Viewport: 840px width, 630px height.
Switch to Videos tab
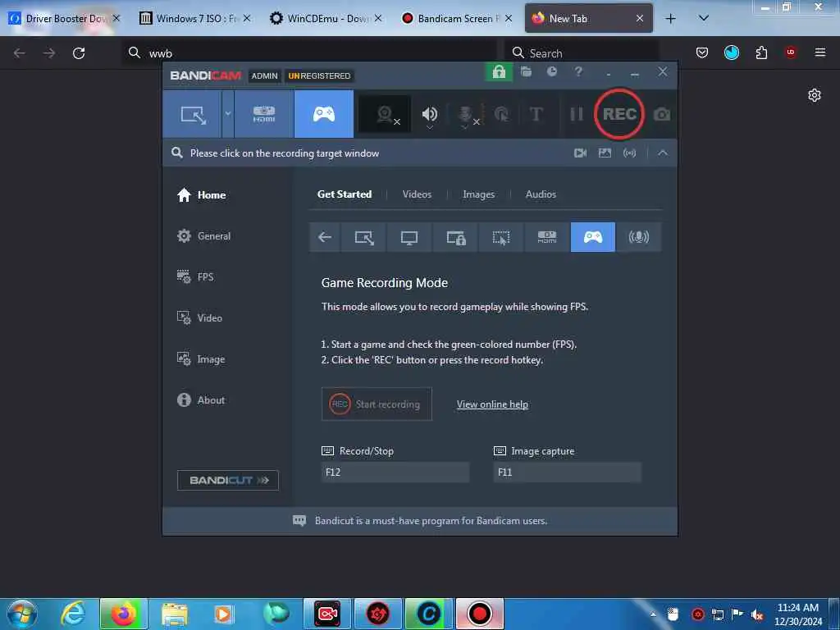pos(417,194)
